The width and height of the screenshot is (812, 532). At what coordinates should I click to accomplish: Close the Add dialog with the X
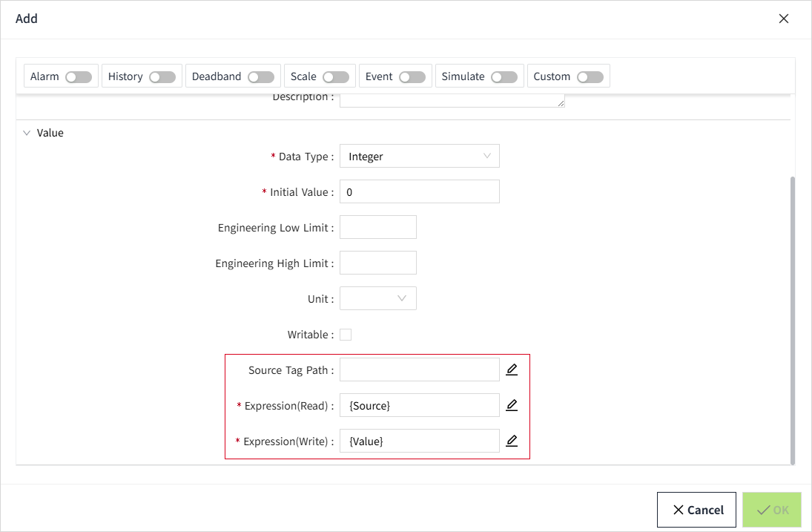pyautogui.click(x=784, y=19)
